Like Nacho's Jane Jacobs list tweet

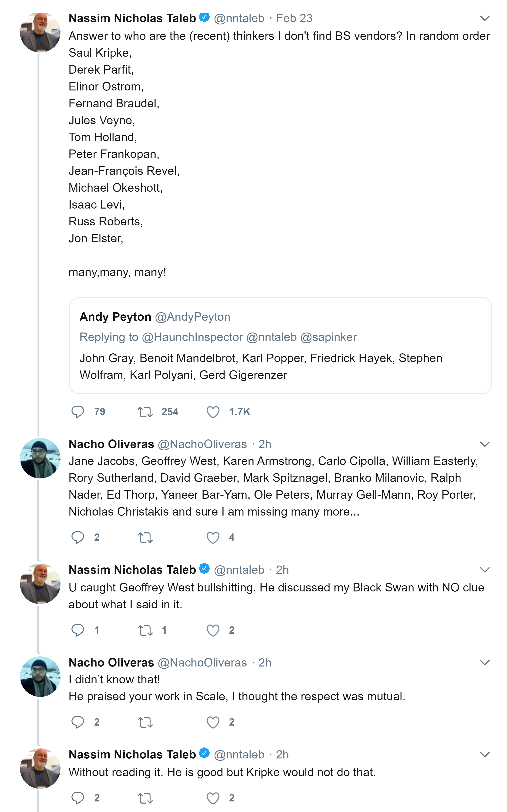213,537
